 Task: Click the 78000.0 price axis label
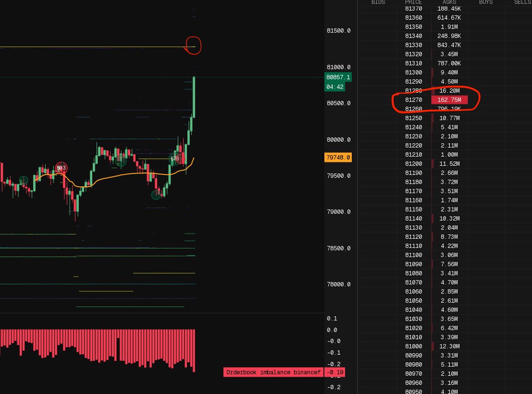[x=339, y=284]
